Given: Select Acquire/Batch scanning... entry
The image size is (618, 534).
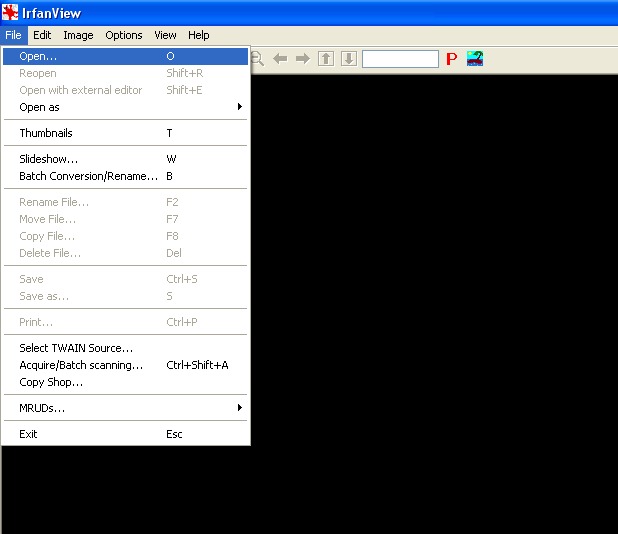Looking at the screenshot, I should coord(125,365).
